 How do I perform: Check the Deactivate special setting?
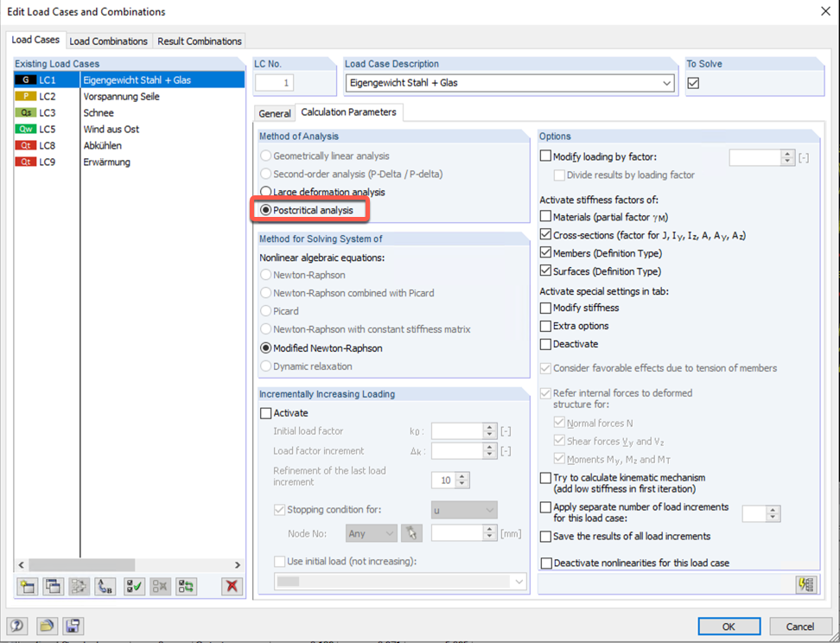click(545, 344)
